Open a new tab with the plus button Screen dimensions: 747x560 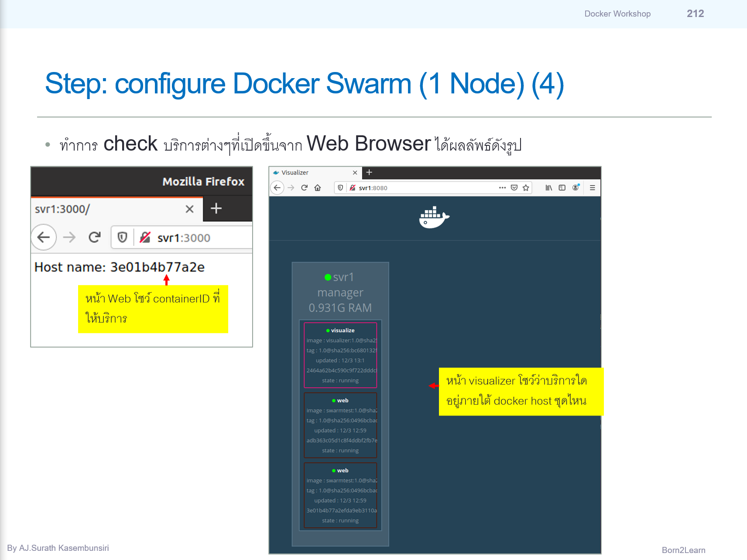(x=369, y=172)
